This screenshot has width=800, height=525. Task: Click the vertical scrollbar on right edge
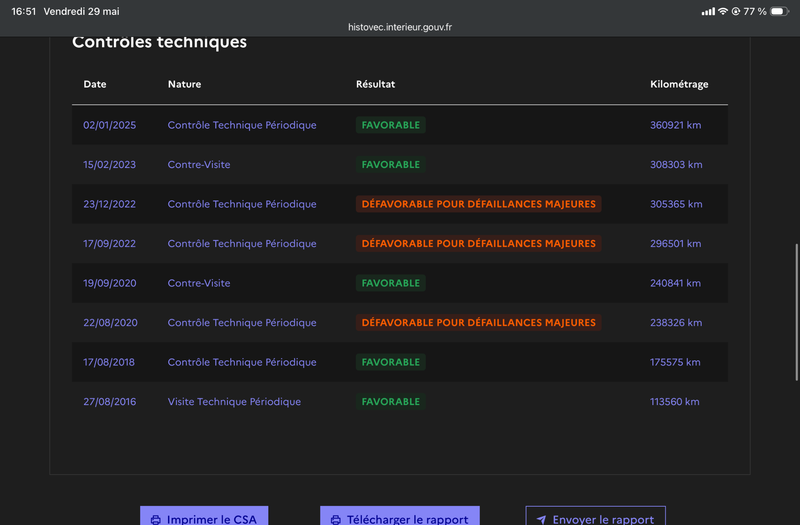pyautogui.click(x=796, y=312)
